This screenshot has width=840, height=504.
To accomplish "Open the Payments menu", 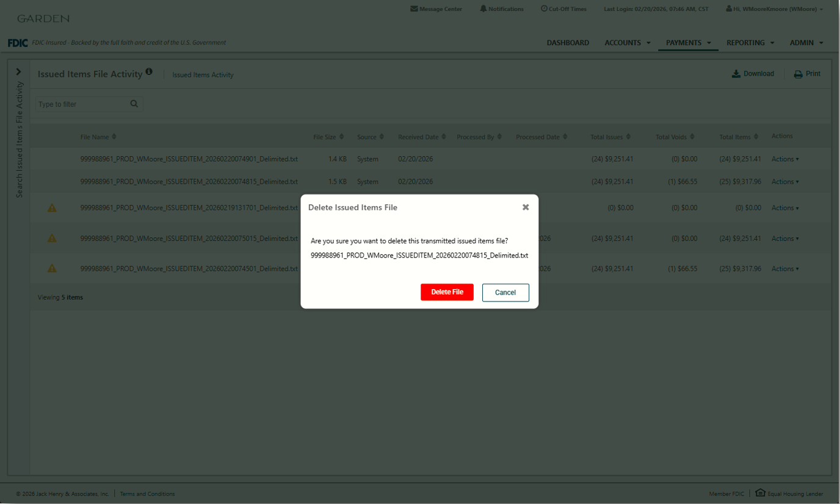I will 688,43.
